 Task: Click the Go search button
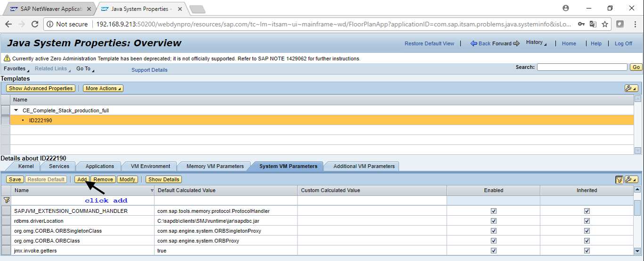coord(636,67)
